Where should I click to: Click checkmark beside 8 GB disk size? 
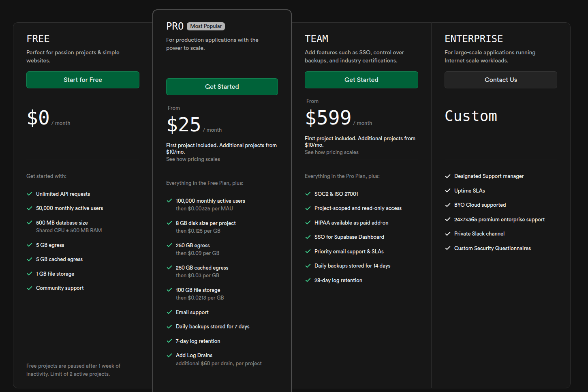coord(169,223)
